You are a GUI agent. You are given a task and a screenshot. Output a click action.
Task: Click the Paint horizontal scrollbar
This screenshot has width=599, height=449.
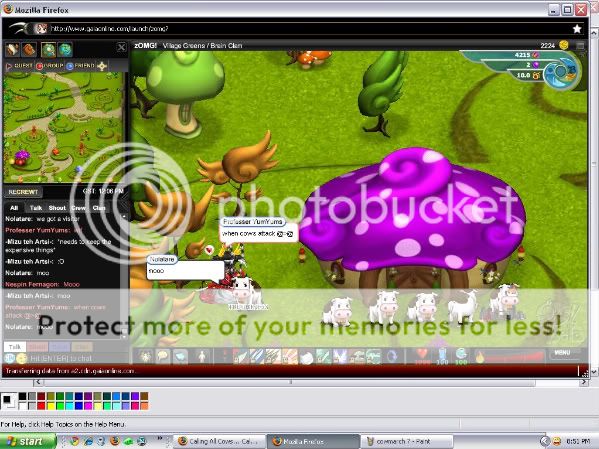click(310, 382)
